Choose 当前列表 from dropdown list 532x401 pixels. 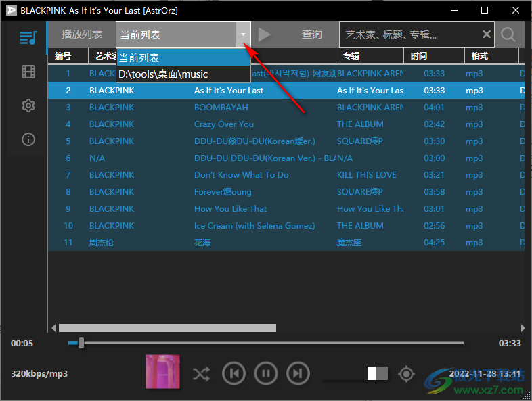tap(183, 57)
